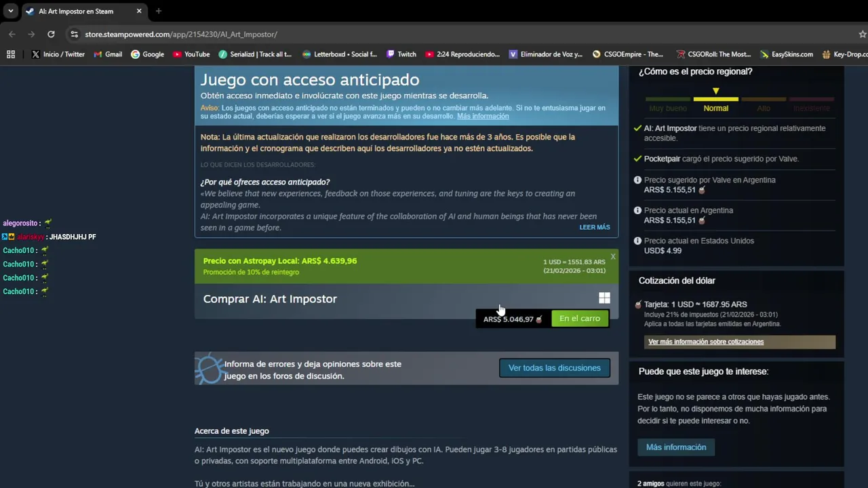Image resolution: width=868 pixels, height=488 pixels.
Task: Bookmark this page with the star
Action: tap(862, 34)
